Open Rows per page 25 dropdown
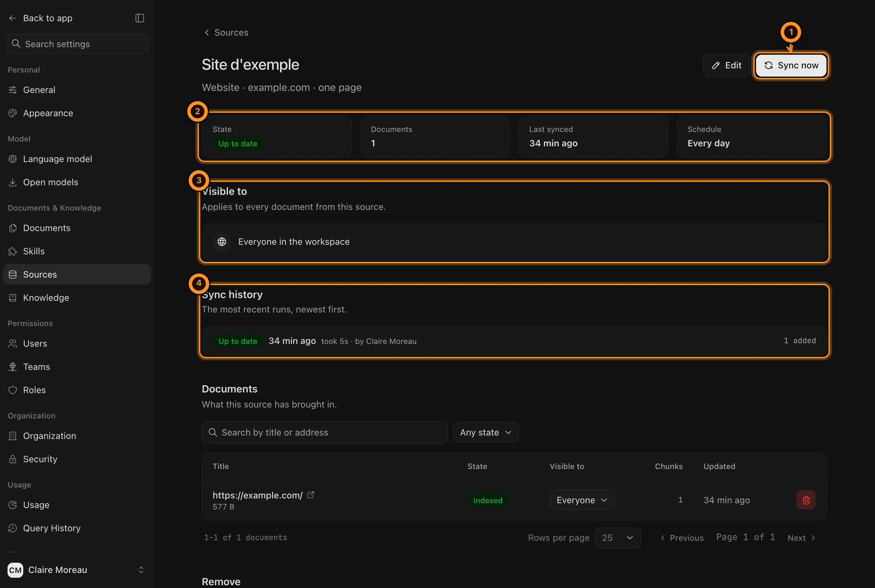 [x=617, y=538]
